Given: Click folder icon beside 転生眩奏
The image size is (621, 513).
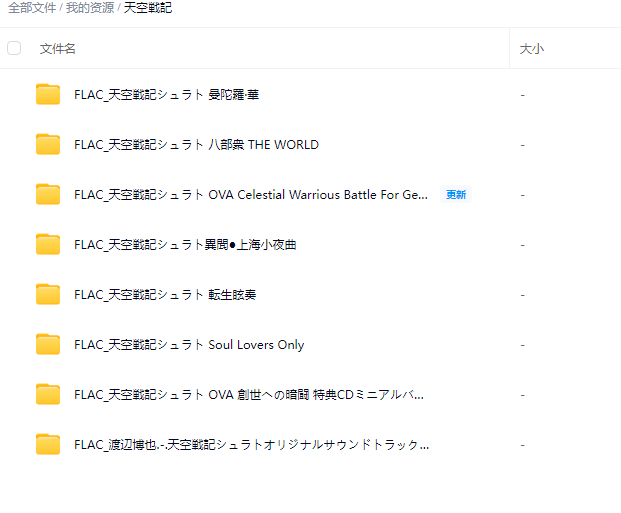Looking at the screenshot, I should pos(48,294).
